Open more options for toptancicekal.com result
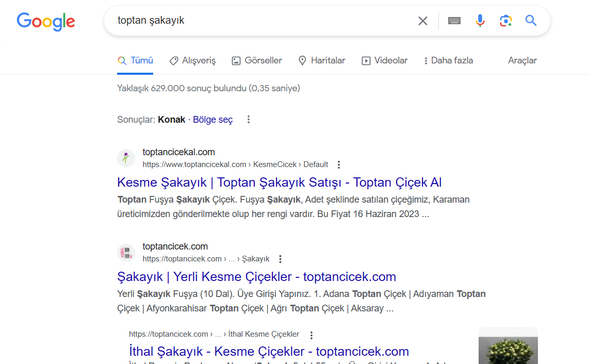The height and width of the screenshot is (364, 589). 339,165
